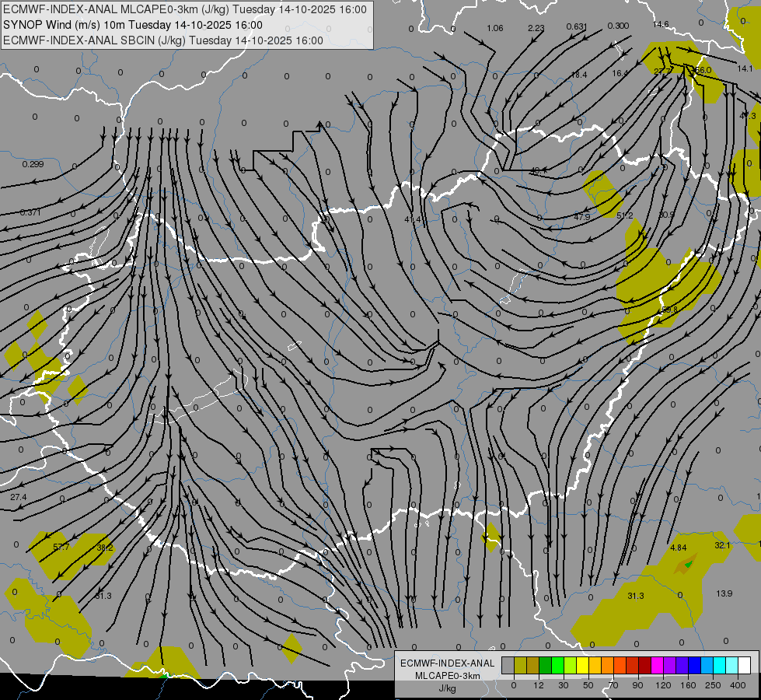
Task: Click the magenta legend swatch left of the 120 tick
Action: (657, 666)
